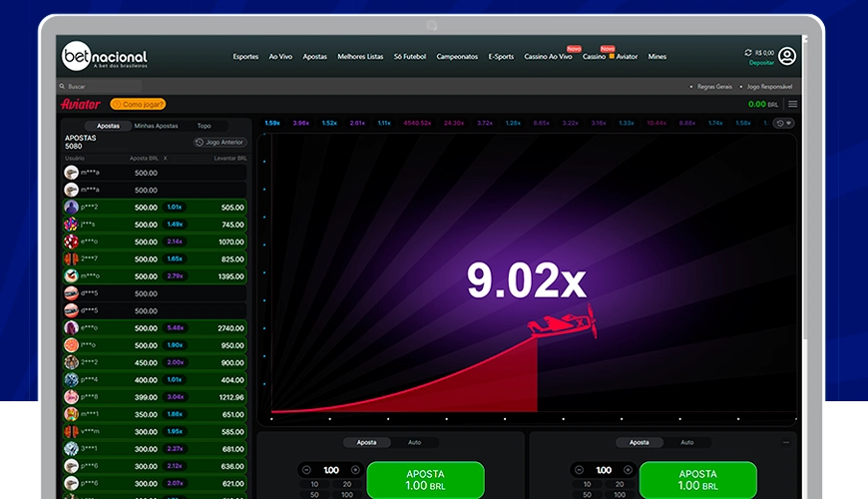Open E-Sports menu

tap(501, 57)
